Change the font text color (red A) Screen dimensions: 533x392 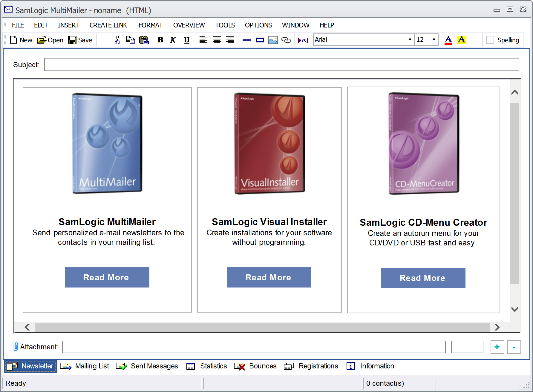448,40
